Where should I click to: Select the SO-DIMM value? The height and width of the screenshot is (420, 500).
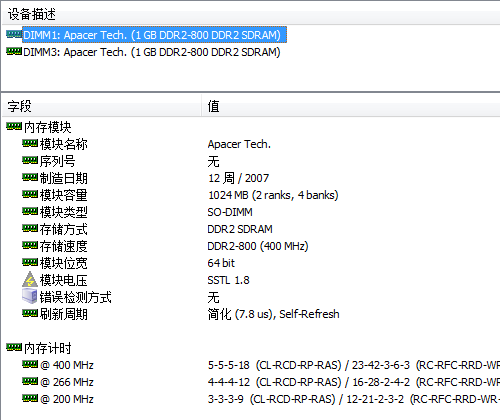[230, 212]
